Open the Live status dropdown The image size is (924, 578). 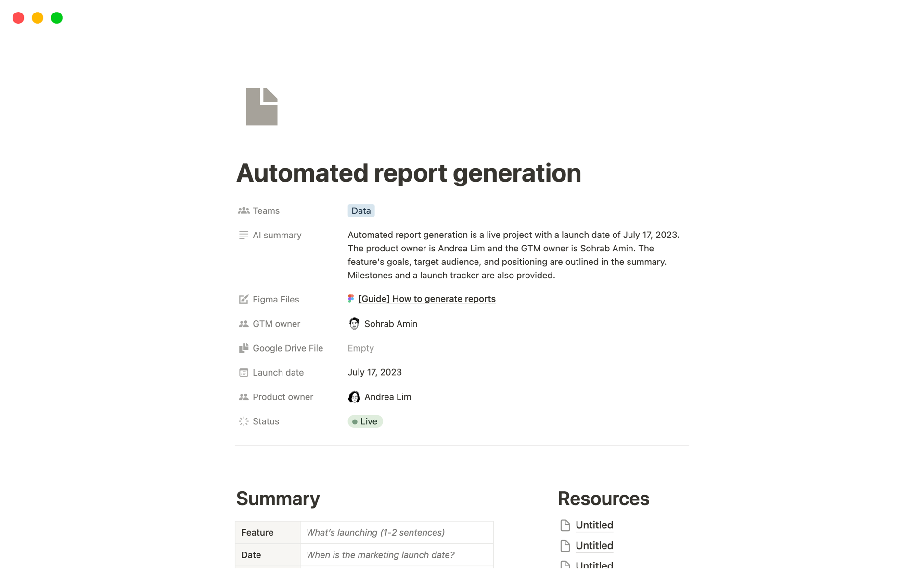[x=365, y=421]
